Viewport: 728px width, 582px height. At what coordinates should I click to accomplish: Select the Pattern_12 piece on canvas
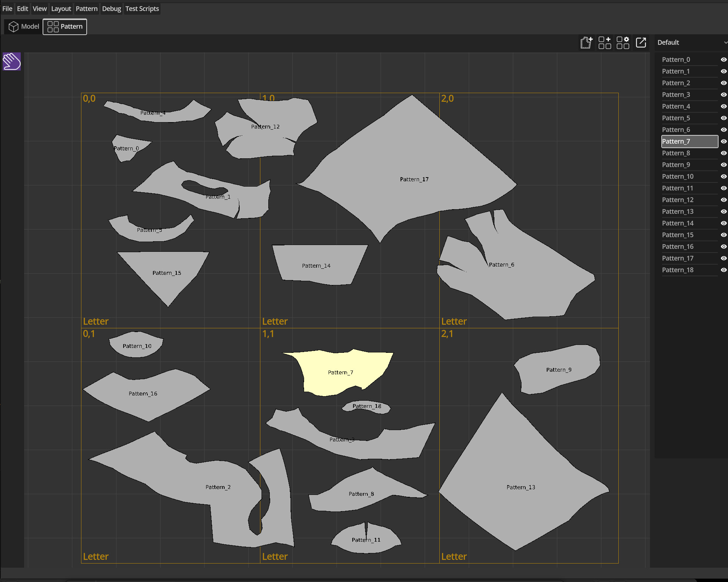tap(266, 128)
